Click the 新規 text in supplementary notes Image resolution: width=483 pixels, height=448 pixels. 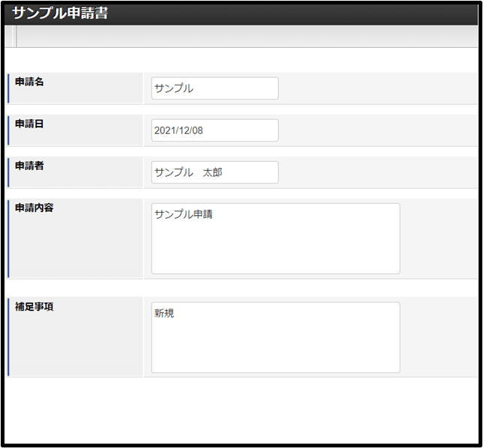pyautogui.click(x=164, y=313)
